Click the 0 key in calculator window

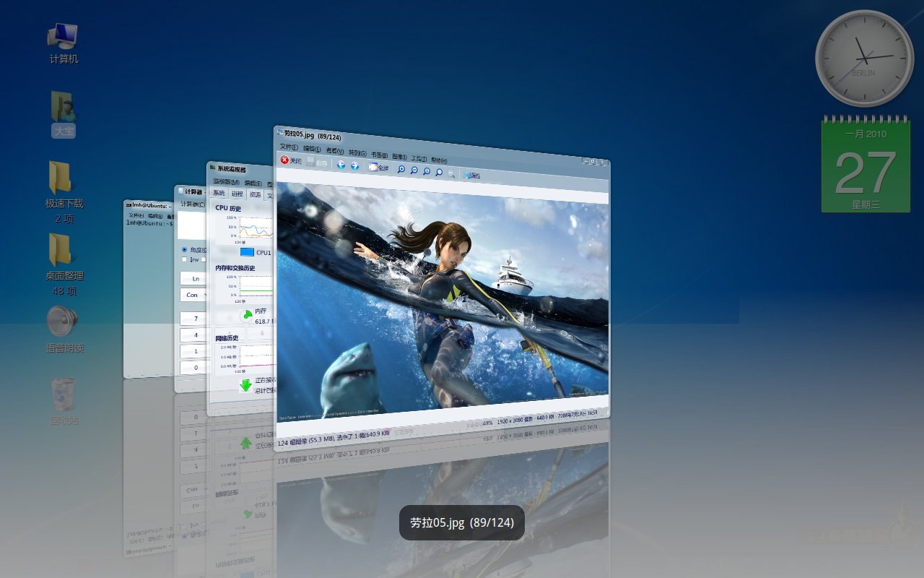pyautogui.click(x=194, y=368)
